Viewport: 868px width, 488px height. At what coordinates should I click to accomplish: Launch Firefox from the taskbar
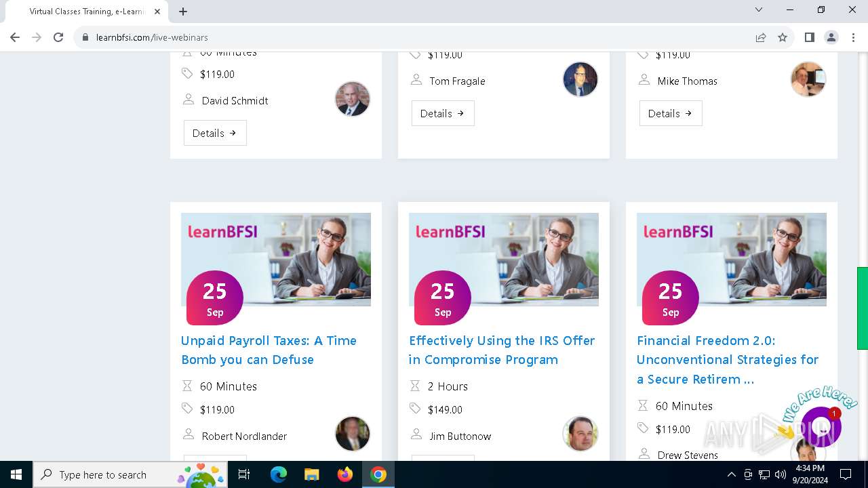click(x=345, y=474)
